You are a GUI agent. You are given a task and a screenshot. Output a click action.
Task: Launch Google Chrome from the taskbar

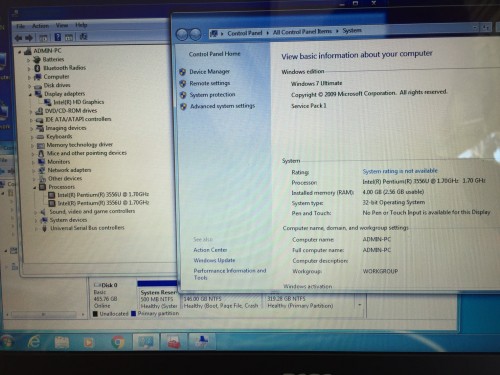pos(118,342)
